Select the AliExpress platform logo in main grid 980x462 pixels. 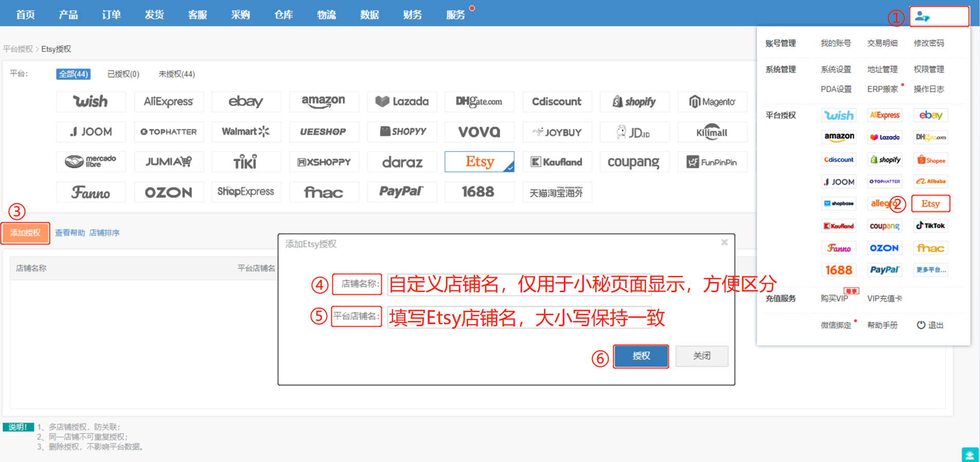click(x=168, y=101)
